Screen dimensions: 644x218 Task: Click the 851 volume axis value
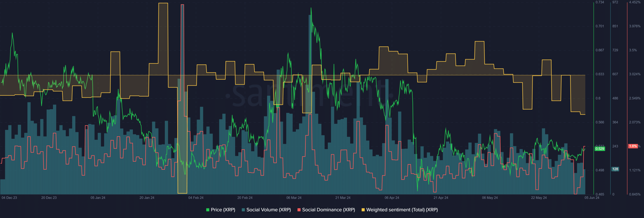click(x=615, y=26)
